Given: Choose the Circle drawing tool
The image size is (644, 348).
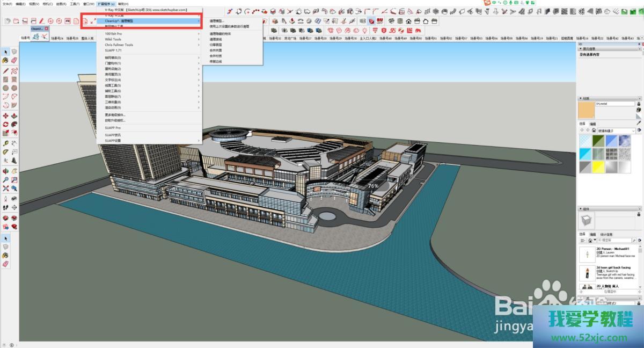Looking at the screenshot, I should pos(6,88).
